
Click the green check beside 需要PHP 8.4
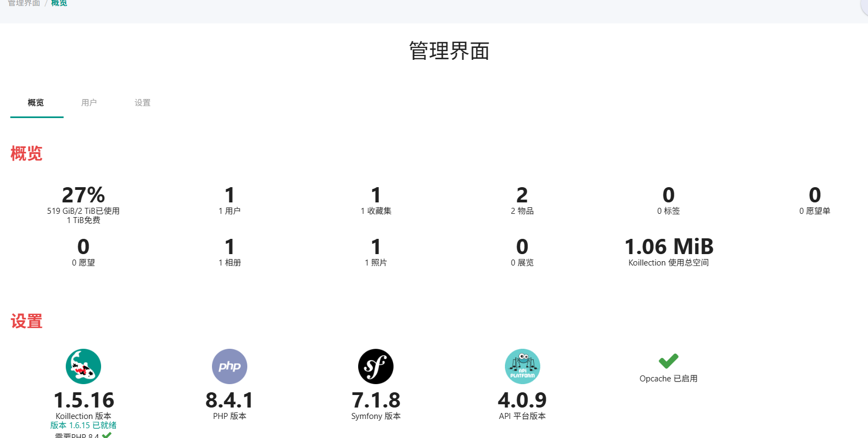tap(107, 435)
